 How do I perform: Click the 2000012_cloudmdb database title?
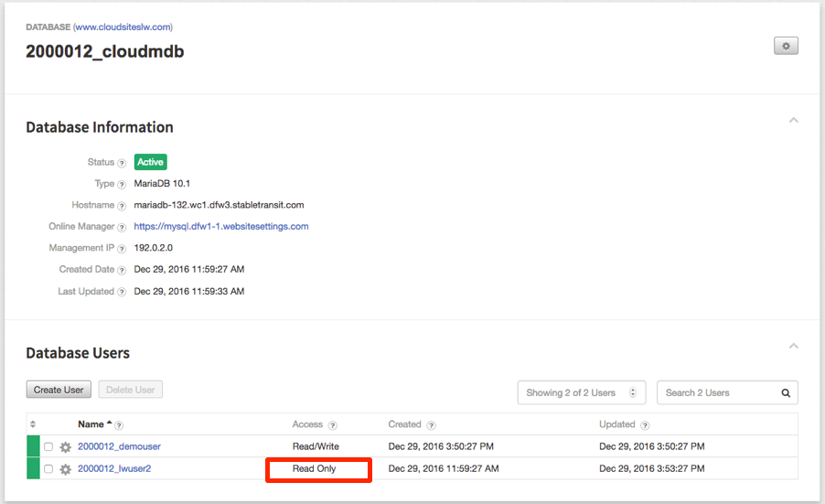(x=104, y=51)
